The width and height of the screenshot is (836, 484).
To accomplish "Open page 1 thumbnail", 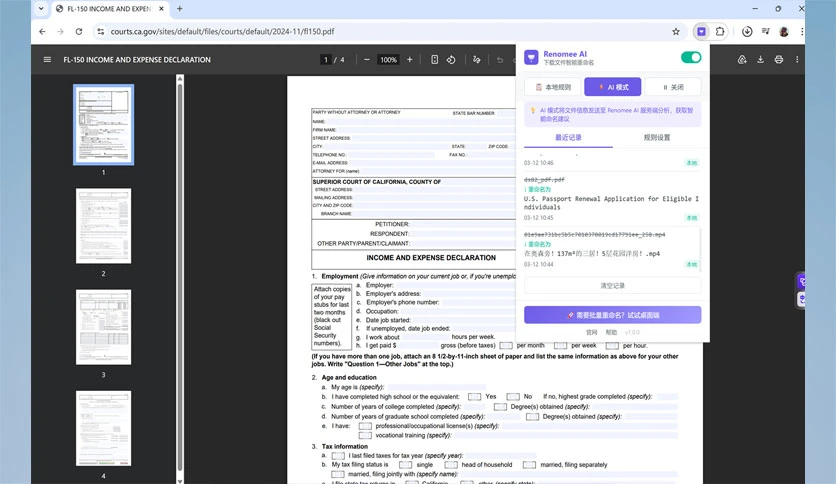I will coord(103,125).
